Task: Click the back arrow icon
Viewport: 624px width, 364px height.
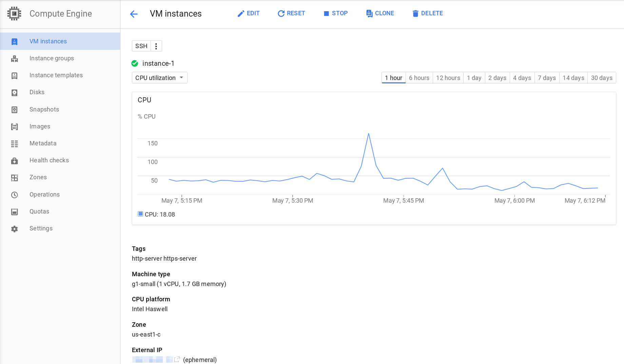Action: pos(134,14)
